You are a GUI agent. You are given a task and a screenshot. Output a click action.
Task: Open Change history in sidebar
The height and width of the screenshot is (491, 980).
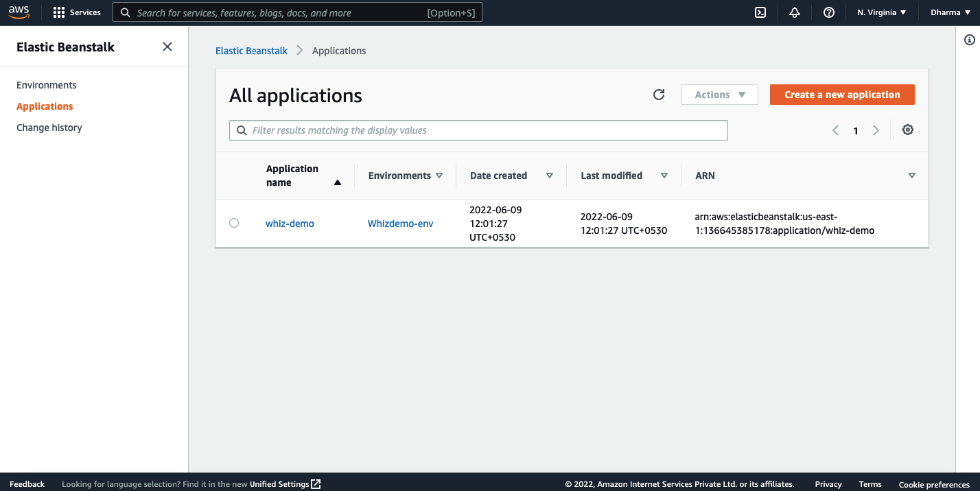click(49, 128)
